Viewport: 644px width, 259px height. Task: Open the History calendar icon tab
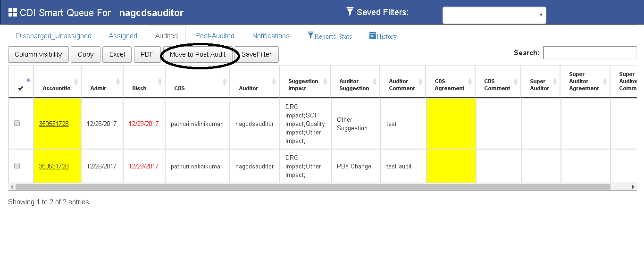point(373,36)
